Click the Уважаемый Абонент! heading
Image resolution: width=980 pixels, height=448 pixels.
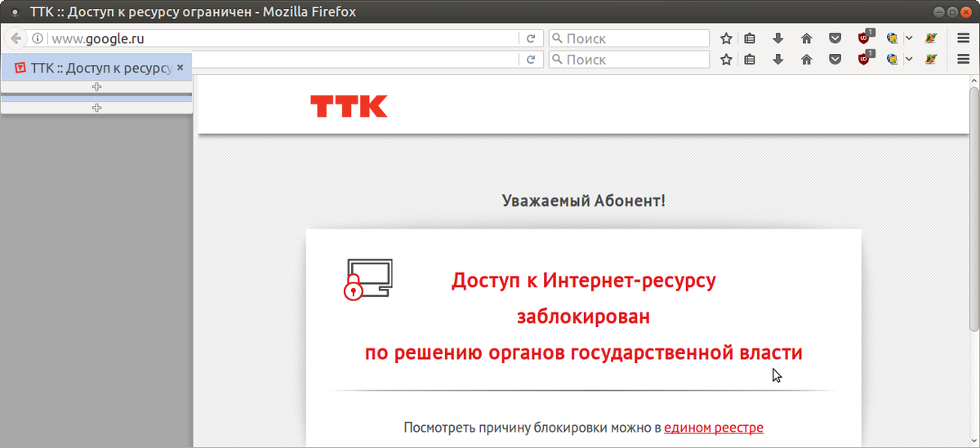pos(584,200)
